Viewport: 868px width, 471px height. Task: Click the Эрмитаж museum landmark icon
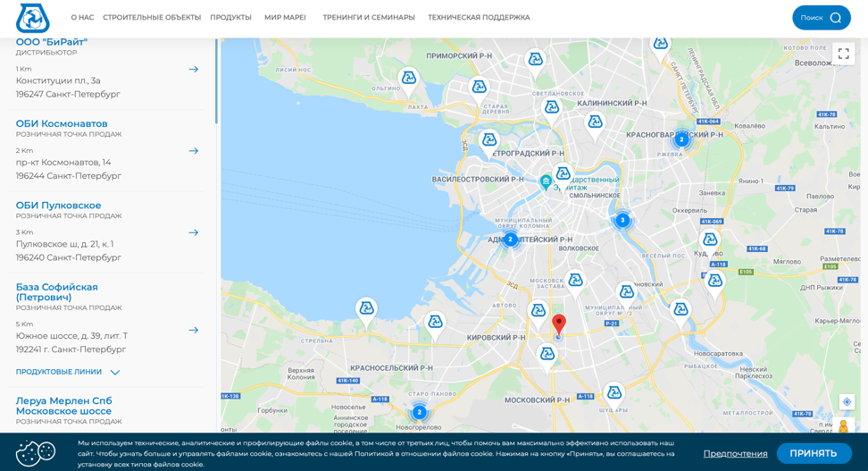coord(546,182)
